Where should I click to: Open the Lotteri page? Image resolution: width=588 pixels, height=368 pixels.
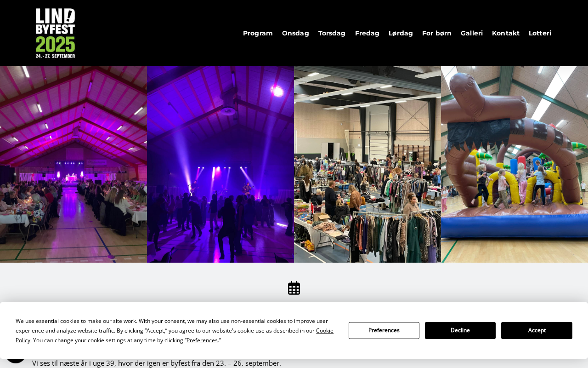click(x=540, y=33)
